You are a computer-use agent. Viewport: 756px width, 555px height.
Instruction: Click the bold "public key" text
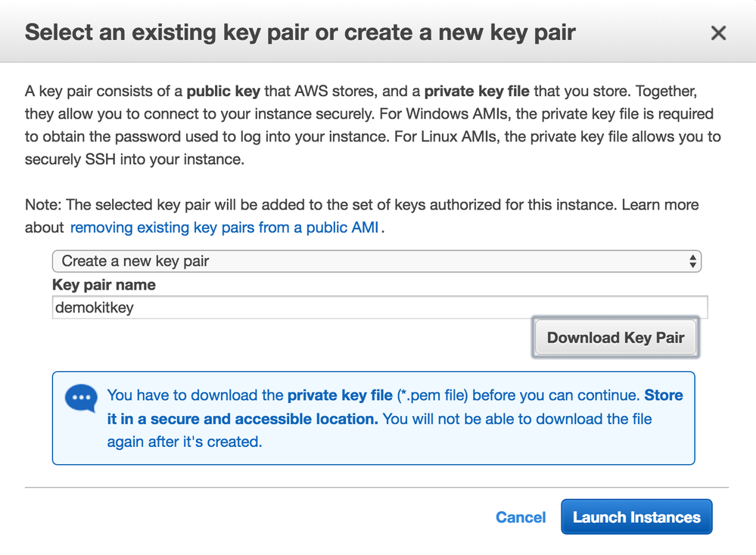tap(223, 91)
